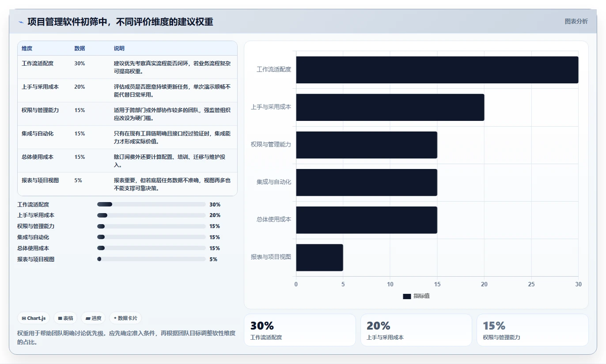This screenshot has width=606, height=364.
Task: Click the 总体使用成本 progress bar
Action: tap(151, 248)
